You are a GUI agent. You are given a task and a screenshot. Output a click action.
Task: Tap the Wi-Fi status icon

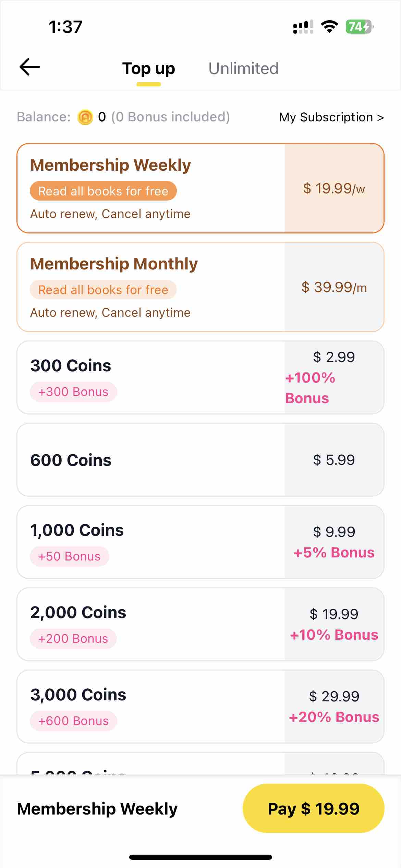[329, 27]
